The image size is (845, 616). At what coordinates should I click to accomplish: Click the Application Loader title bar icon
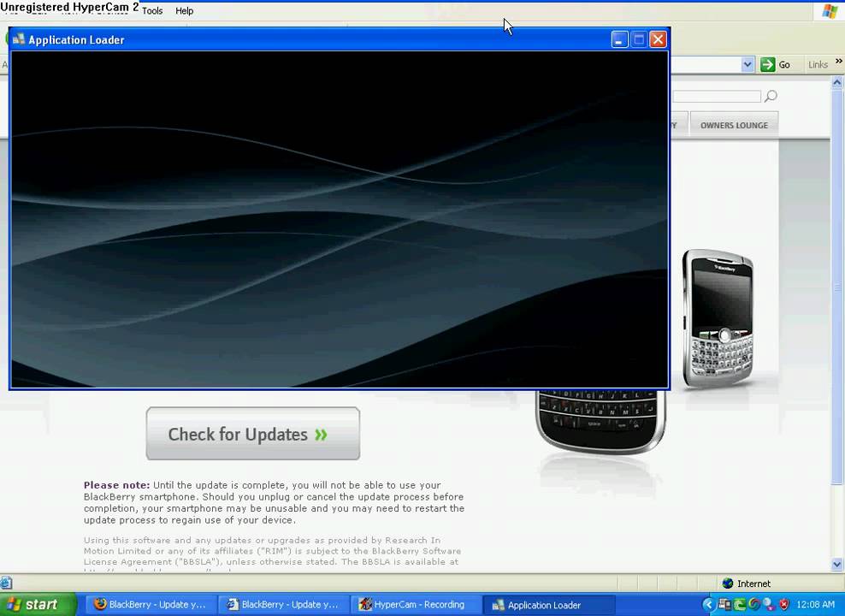[x=19, y=39]
